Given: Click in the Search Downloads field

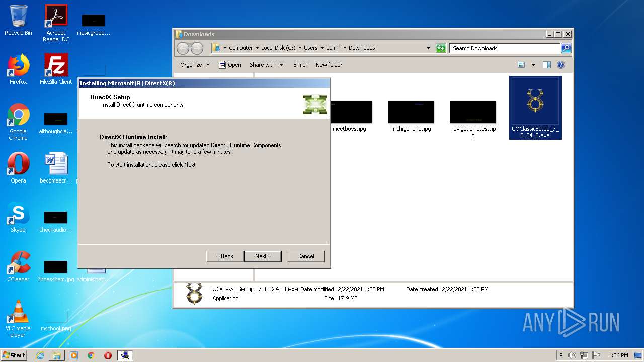Looking at the screenshot, I should point(505,48).
